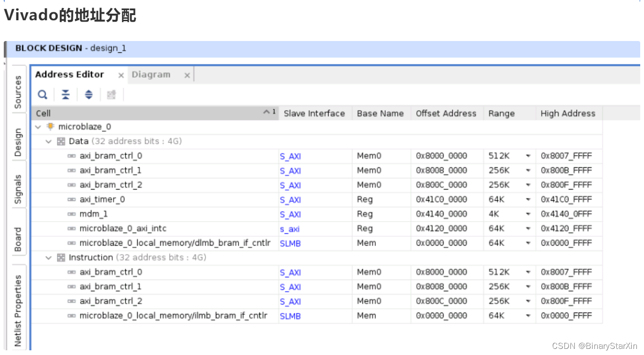Select axi_bram_ctrl_0 under Data
The width and height of the screenshot is (644, 355).
[x=111, y=156]
